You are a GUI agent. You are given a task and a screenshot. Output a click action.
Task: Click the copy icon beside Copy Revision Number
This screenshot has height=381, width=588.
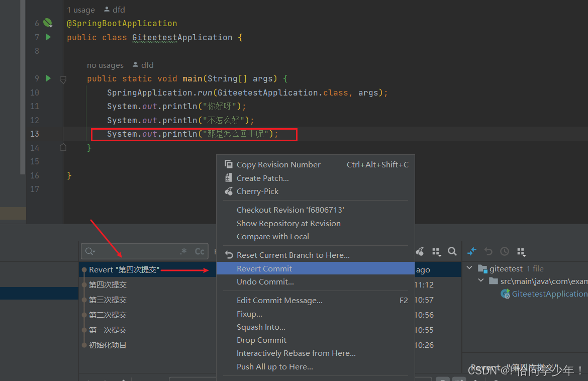[x=228, y=164]
